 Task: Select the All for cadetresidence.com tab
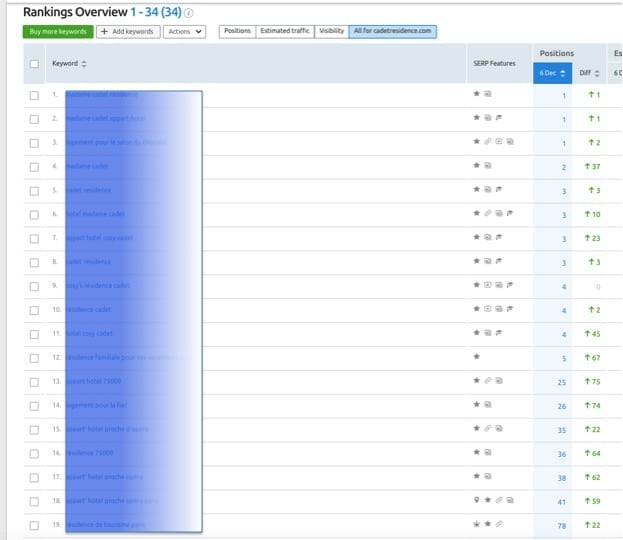tap(392, 32)
